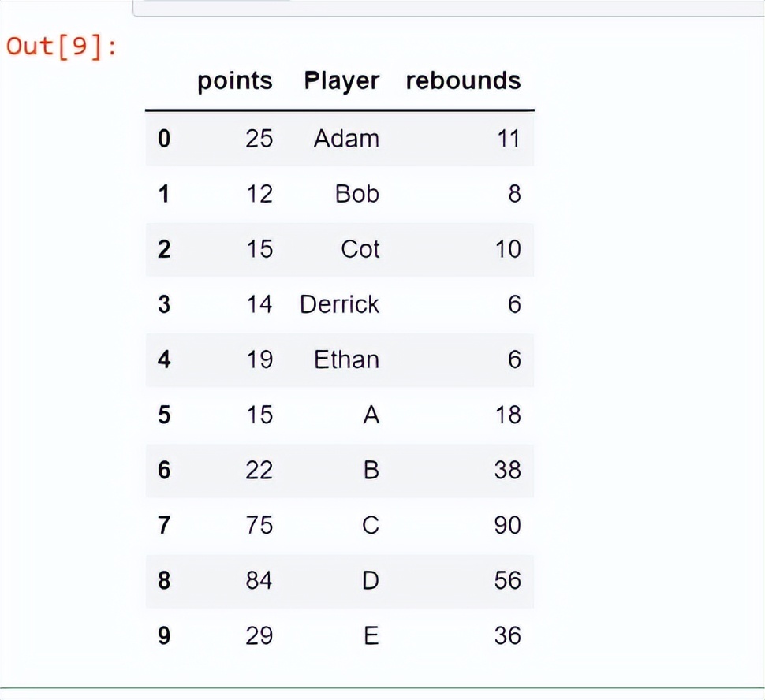This screenshot has width=765, height=700.
Task: Select points value 22 in row 6
Action: (259, 471)
